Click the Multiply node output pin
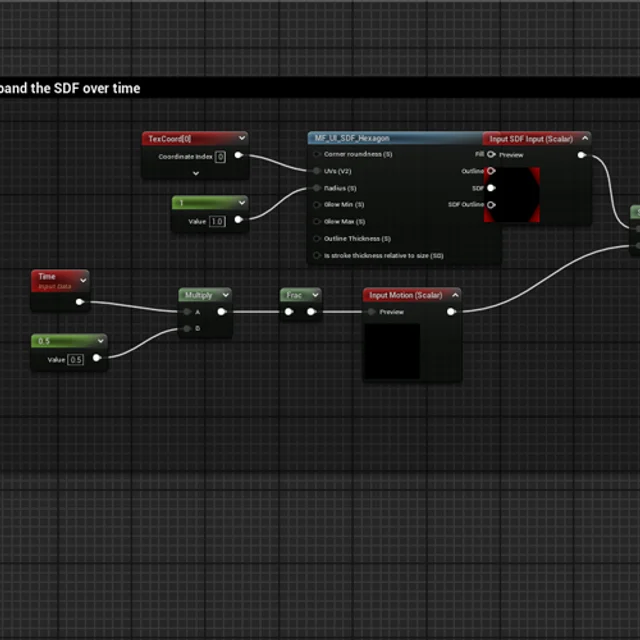The height and width of the screenshot is (640, 640). pyautogui.click(x=222, y=312)
